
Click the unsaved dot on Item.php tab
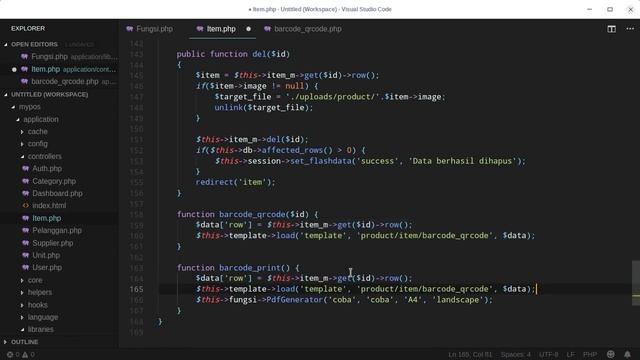click(249, 29)
